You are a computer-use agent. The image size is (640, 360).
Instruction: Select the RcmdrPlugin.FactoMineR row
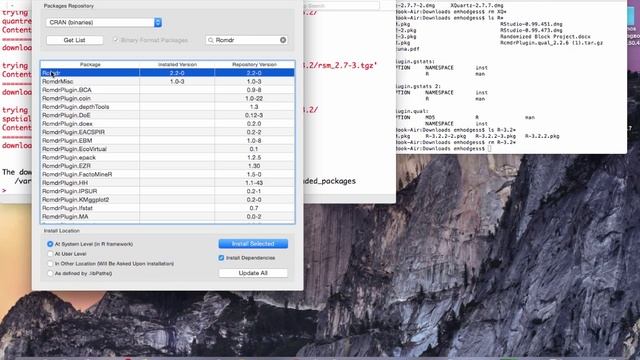tap(167, 174)
